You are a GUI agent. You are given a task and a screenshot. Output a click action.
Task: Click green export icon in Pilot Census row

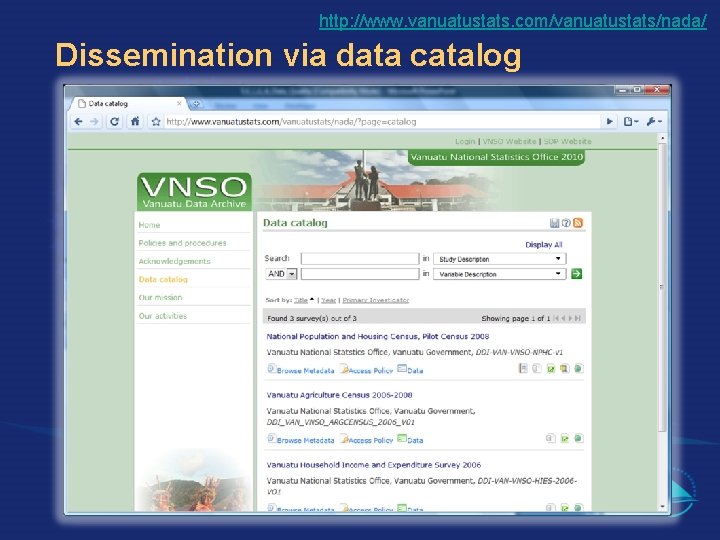coord(551,368)
